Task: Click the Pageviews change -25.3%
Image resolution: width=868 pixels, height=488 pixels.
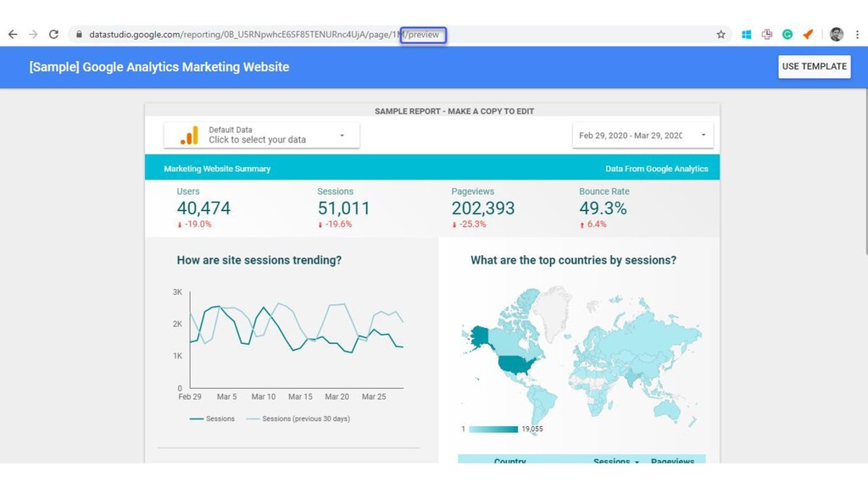Action: click(469, 224)
